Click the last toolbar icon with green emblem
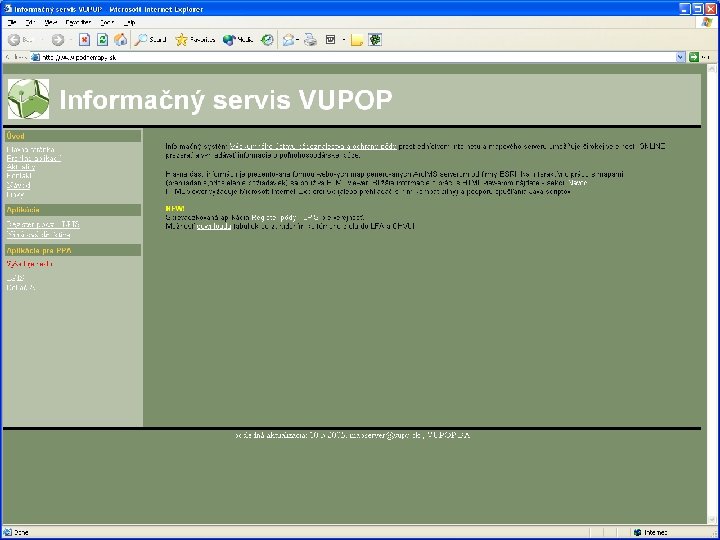This screenshot has height=540, width=720. [375, 40]
